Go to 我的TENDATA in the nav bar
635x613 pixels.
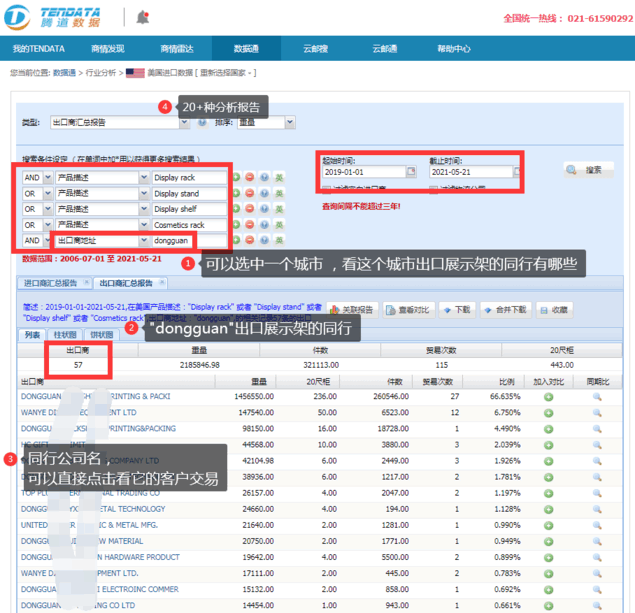click(38, 49)
